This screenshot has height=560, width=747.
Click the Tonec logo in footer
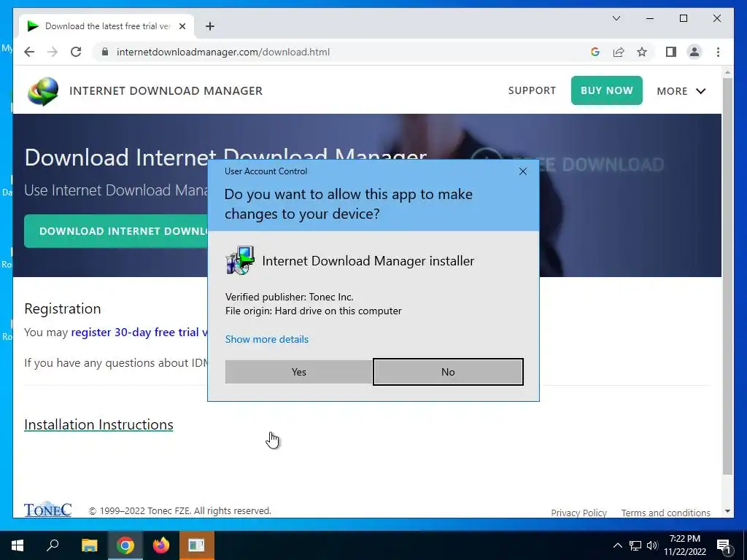47,510
